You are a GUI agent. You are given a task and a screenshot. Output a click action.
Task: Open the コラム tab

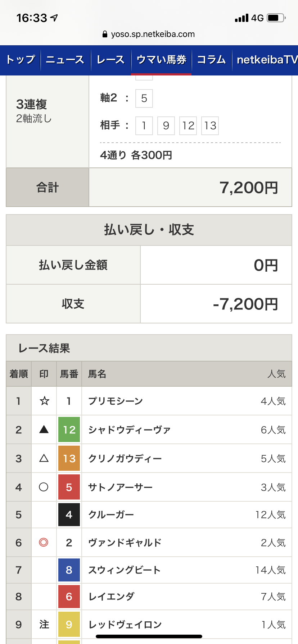(x=211, y=60)
